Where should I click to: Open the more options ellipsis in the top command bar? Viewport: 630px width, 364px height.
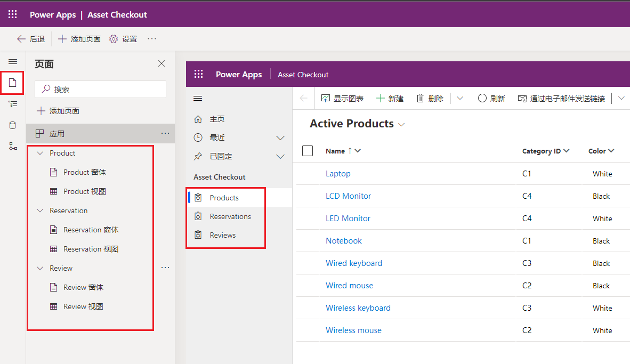pyautogui.click(x=152, y=39)
